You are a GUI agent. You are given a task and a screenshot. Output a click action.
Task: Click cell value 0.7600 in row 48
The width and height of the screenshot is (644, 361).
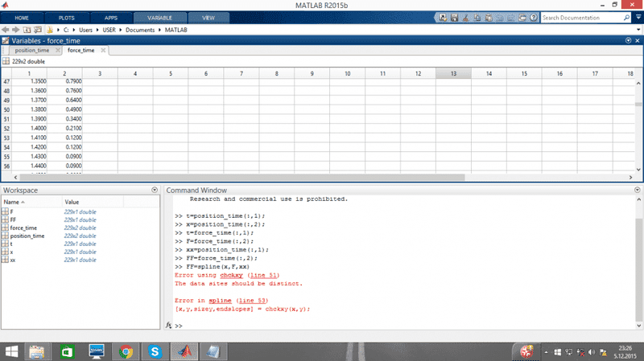coord(65,91)
